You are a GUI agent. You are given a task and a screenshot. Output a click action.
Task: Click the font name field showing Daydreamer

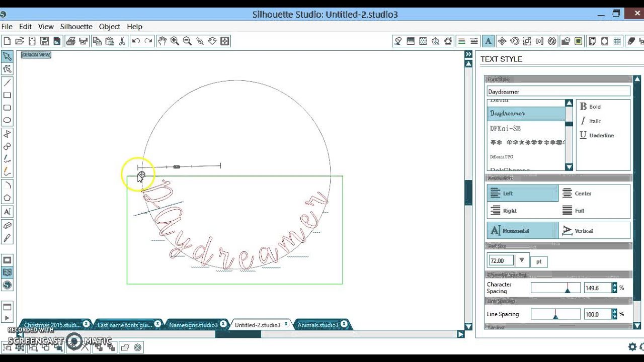[558, 92]
